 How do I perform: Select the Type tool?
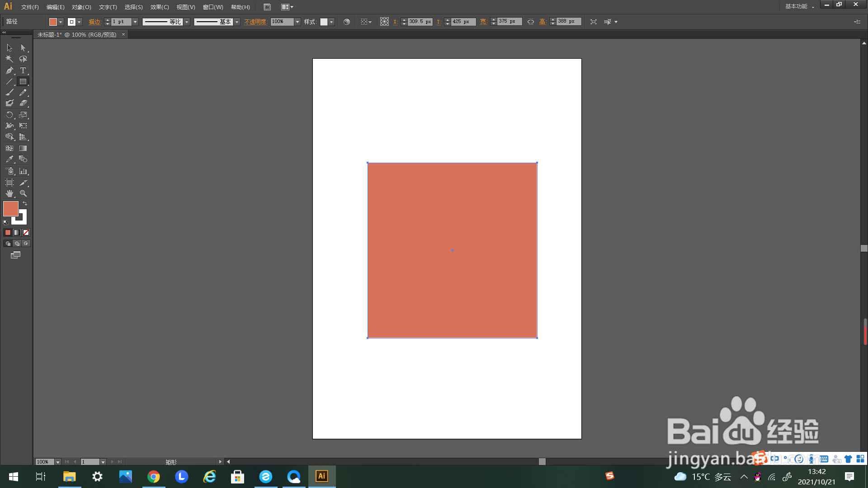coord(23,70)
